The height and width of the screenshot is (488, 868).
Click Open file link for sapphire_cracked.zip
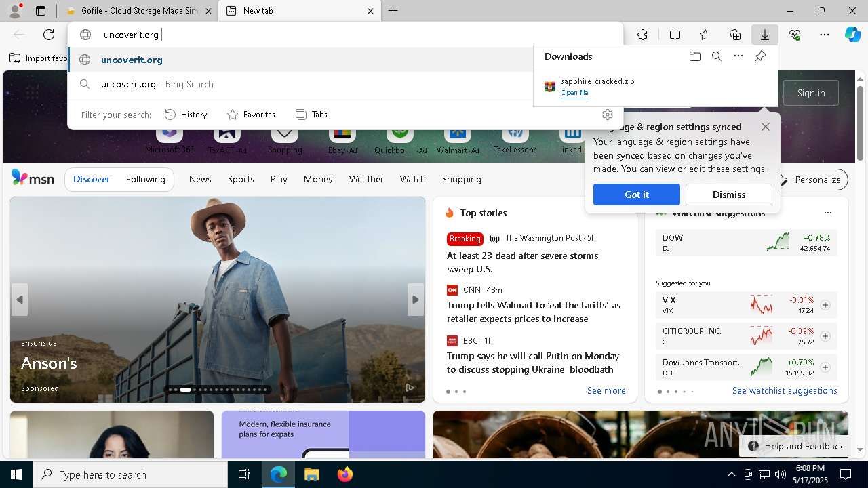click(x=574, y=93)
